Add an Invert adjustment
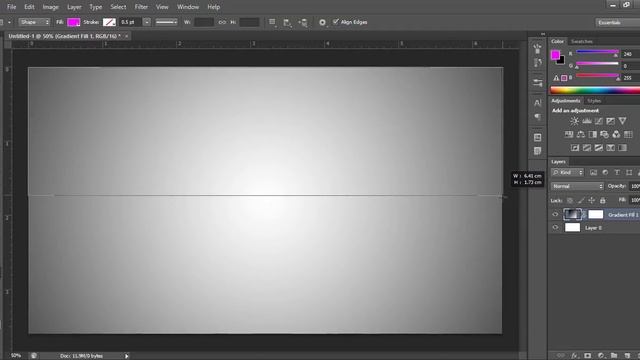The height and width of the screenshot is (360, 640). 575,148
